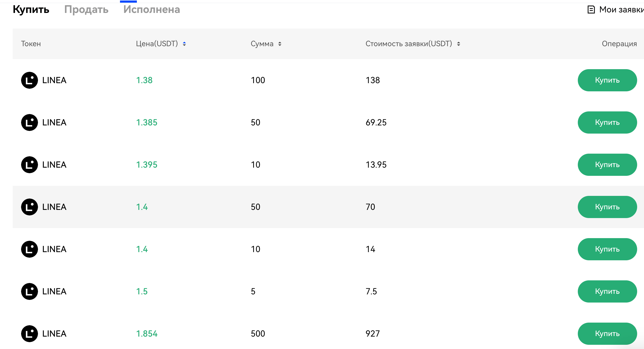Click the Мои заявки document icon

[591, 10]
